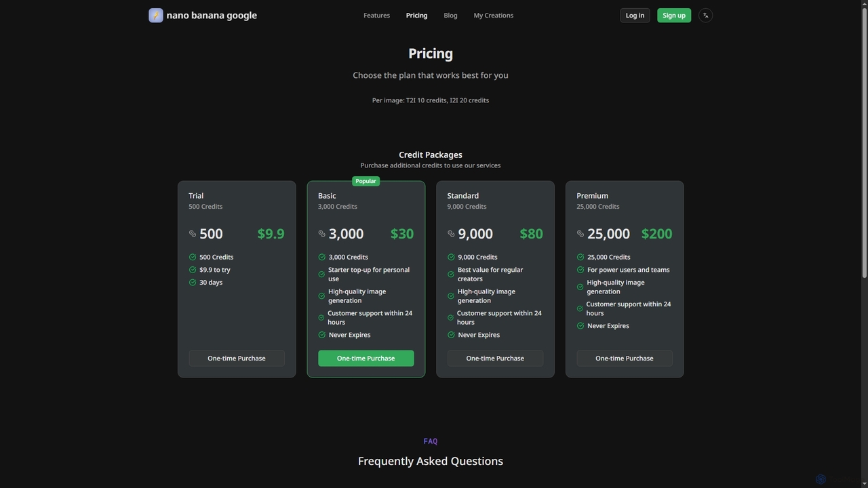Click the credits coin icon next to 25,000

[580, 234]
